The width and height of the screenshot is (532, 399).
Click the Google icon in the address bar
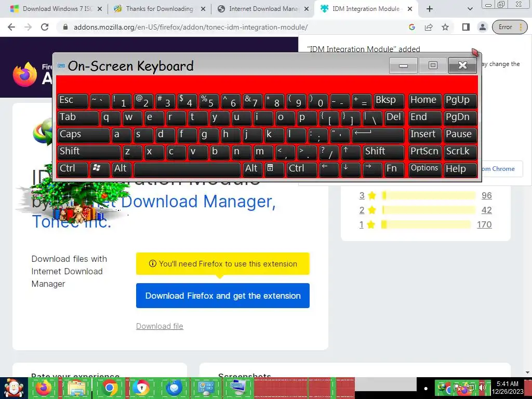click(x=412, y=27)
